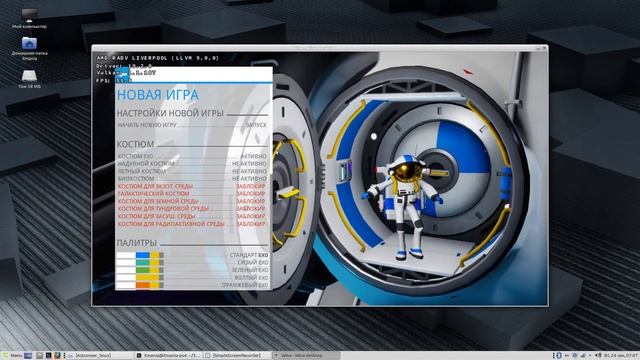640x360 pixels.
Task: Open the Menu button in the taskbar
Action: coord(12,356)
